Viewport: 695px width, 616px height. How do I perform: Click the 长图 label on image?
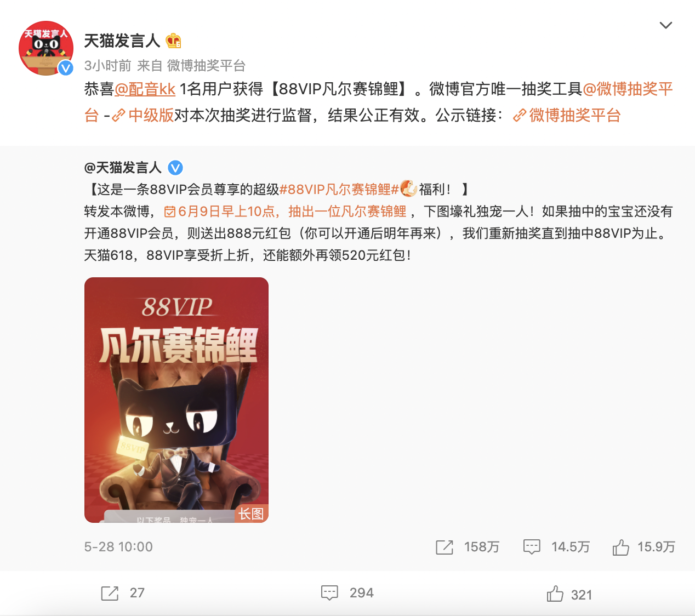tap(251, 514)
